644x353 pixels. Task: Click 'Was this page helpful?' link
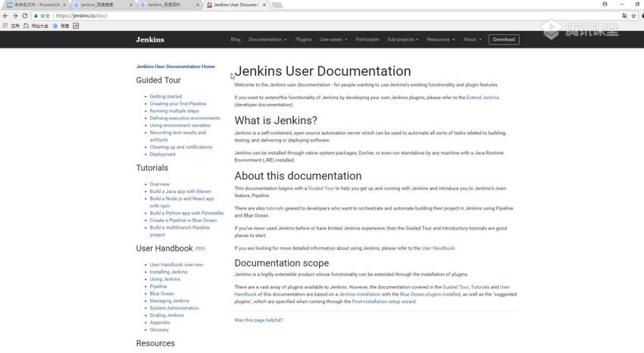(x=258, y=320)
